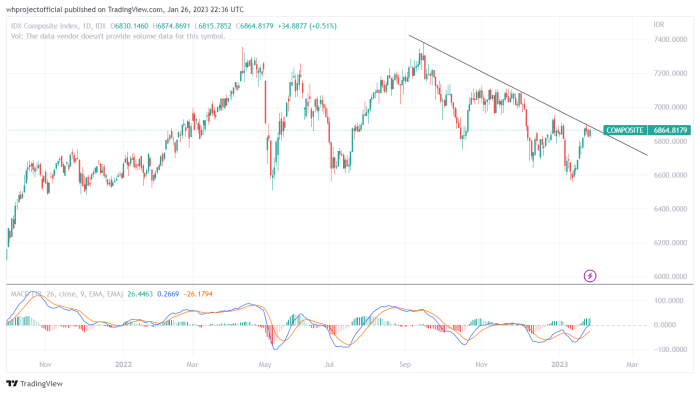Select the COMPOSITE symbol price label
Screen dimensions: 700x394
(625, 130)
